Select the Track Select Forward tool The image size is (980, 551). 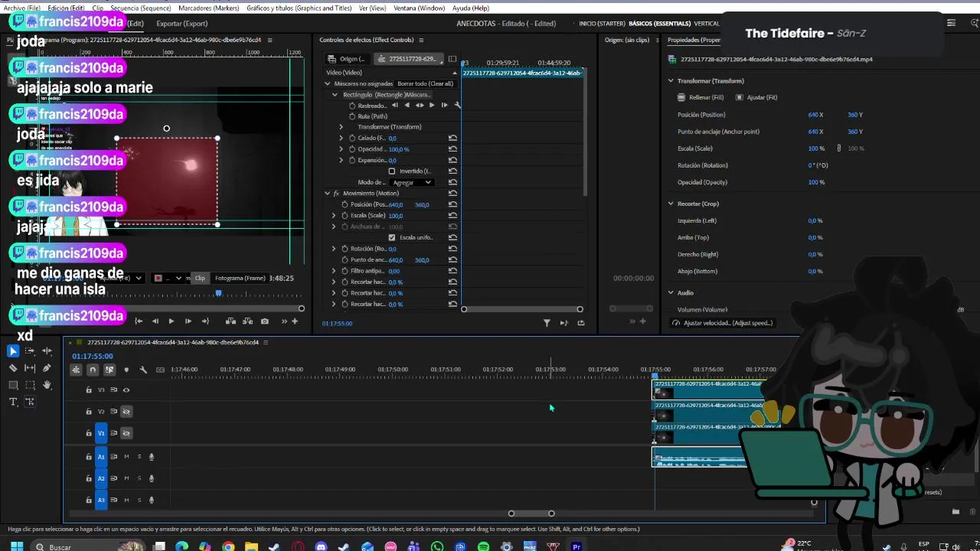coord(30,351)
